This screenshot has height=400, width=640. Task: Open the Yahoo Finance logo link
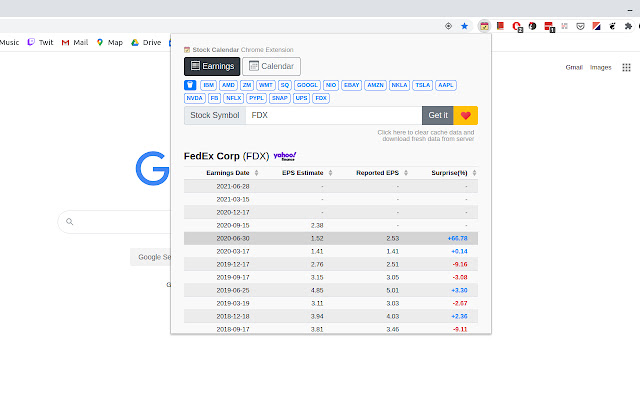pyautogui.click(x=285, y=156)
